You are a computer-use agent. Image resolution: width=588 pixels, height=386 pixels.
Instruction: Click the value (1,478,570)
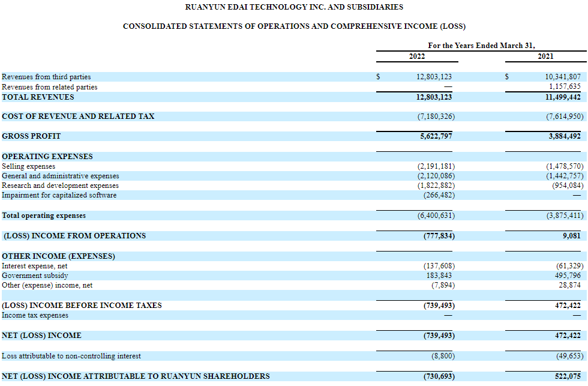click(x=565, y=166)
